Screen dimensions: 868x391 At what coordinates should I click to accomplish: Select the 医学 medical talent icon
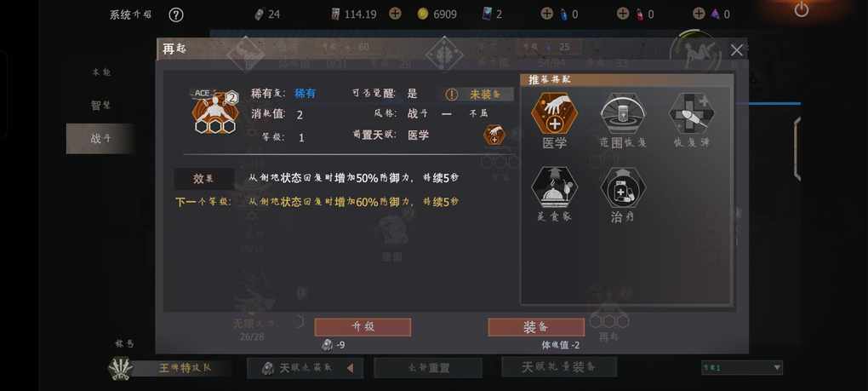pyautogui.click(x=554, y=113)
